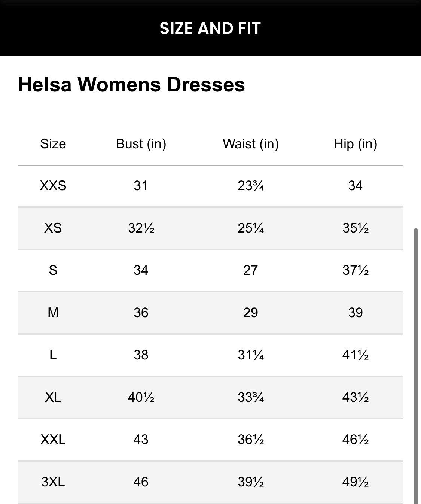Pick the XL size row label
Viewport: 421px width, 504px height.
53,397
